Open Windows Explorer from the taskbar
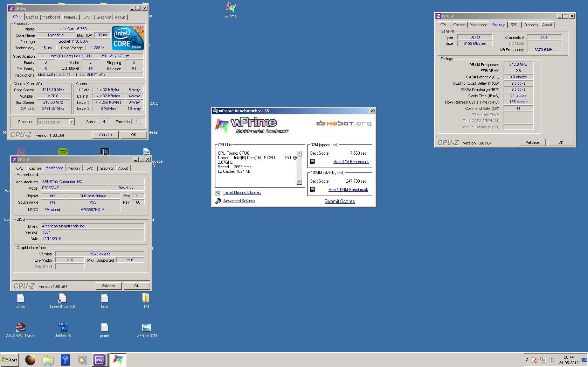Image resolution: width=588 pixels, height=367 pixels. pyautogui.click(x=48, y=360)
